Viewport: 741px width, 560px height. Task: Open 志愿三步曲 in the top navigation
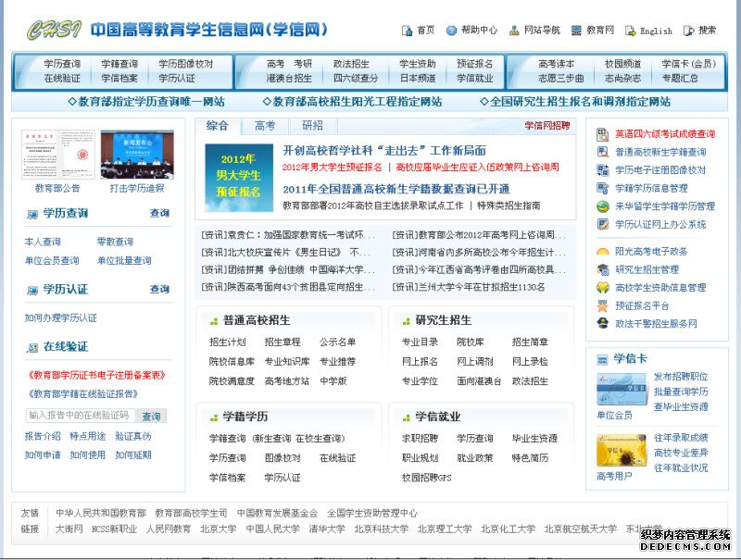(x=561, y=79)
